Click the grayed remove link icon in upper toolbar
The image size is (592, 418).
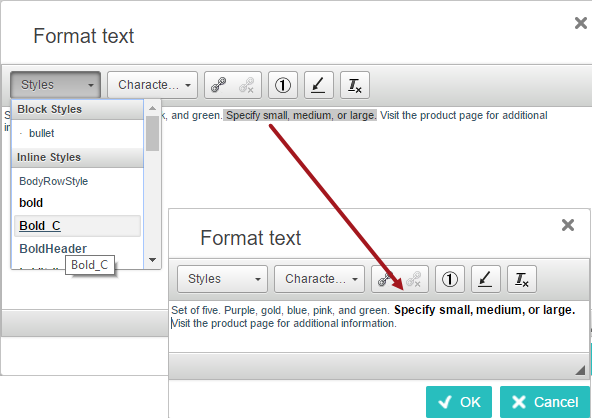[x=247, y=85]
